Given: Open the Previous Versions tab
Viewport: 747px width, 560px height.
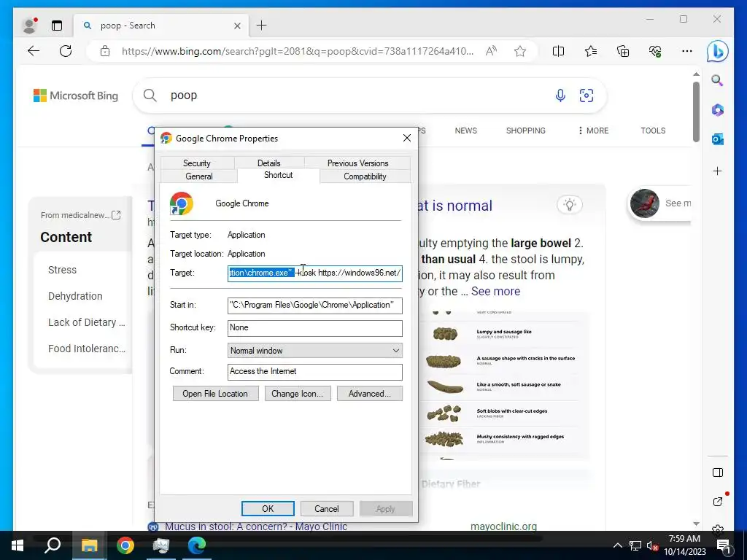Looking at the screenshot, I should tap(357, 163).
